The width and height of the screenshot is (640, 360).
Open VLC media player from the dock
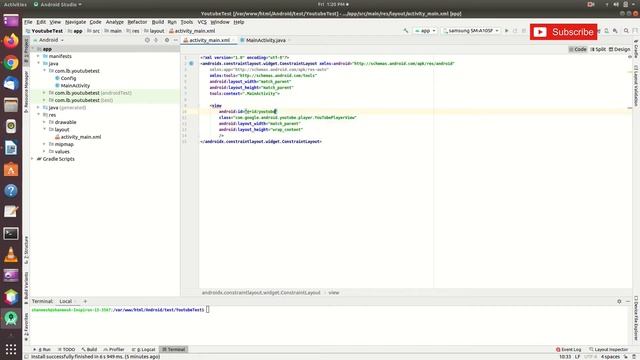coord(11,255)
